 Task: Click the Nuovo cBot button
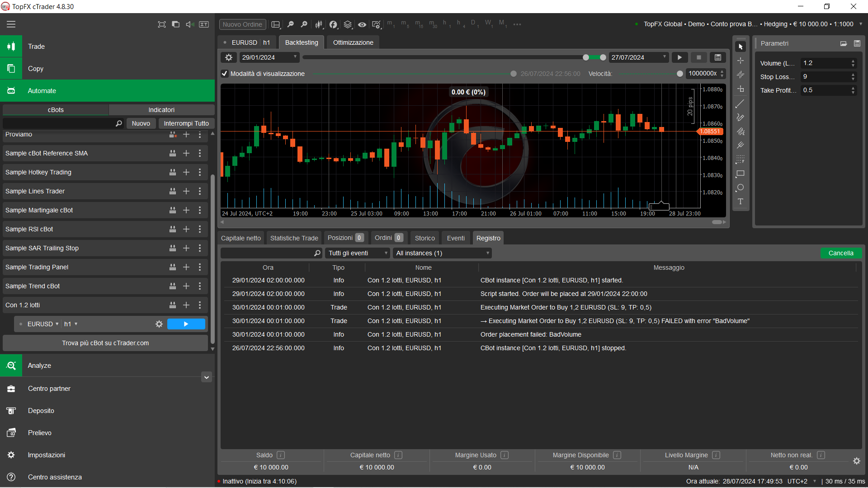pyautogui.click(x=141, y=123)
